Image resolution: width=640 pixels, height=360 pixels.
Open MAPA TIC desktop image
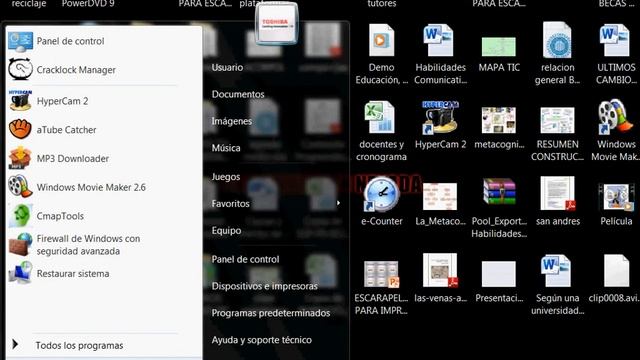click(498, 47)
